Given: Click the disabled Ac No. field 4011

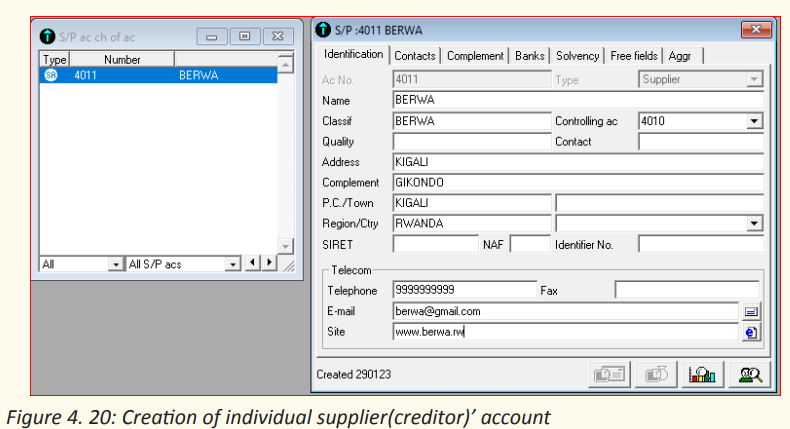Looking at the screenshot, I should 472,80.
